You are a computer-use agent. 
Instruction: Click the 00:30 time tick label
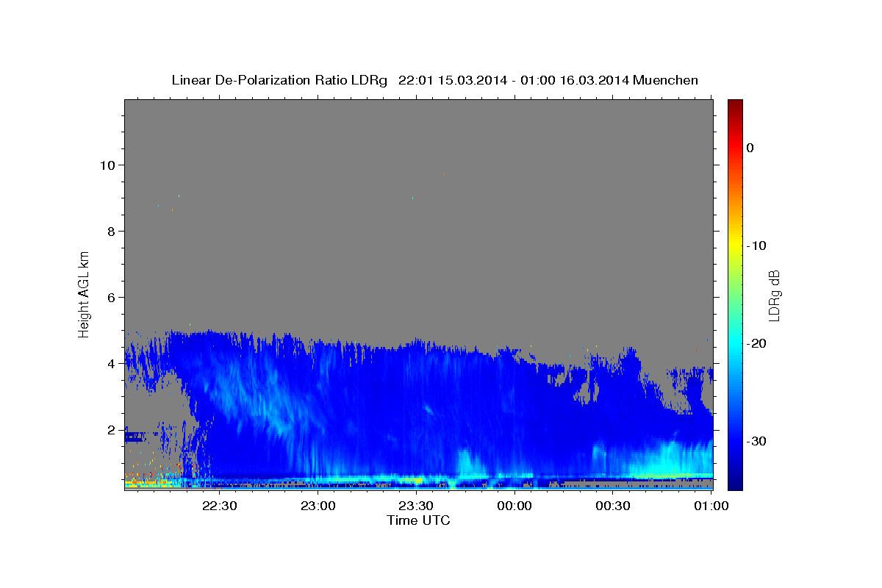tap(613, 506)
